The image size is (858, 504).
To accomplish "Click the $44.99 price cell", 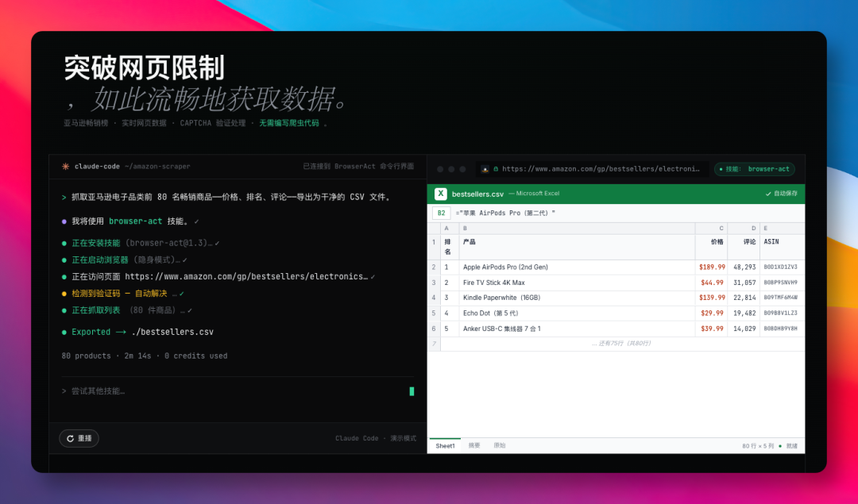I will (712, 283).
